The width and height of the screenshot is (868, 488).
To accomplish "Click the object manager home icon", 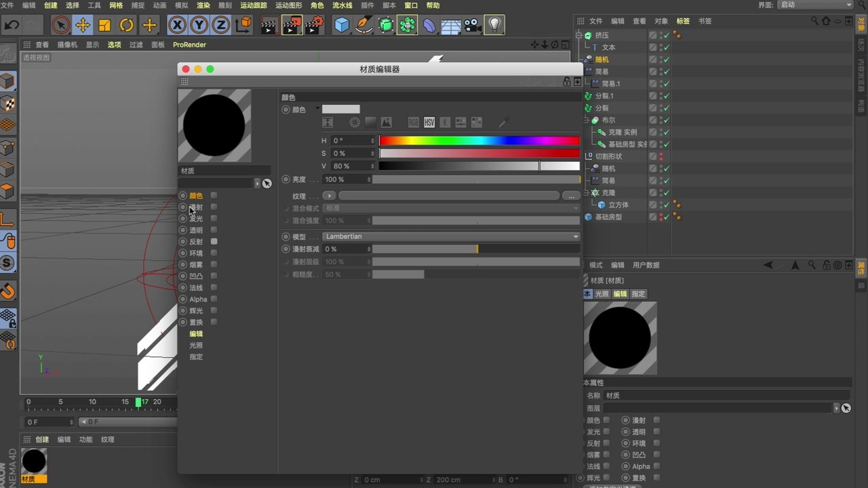I will tap(825, 21).
